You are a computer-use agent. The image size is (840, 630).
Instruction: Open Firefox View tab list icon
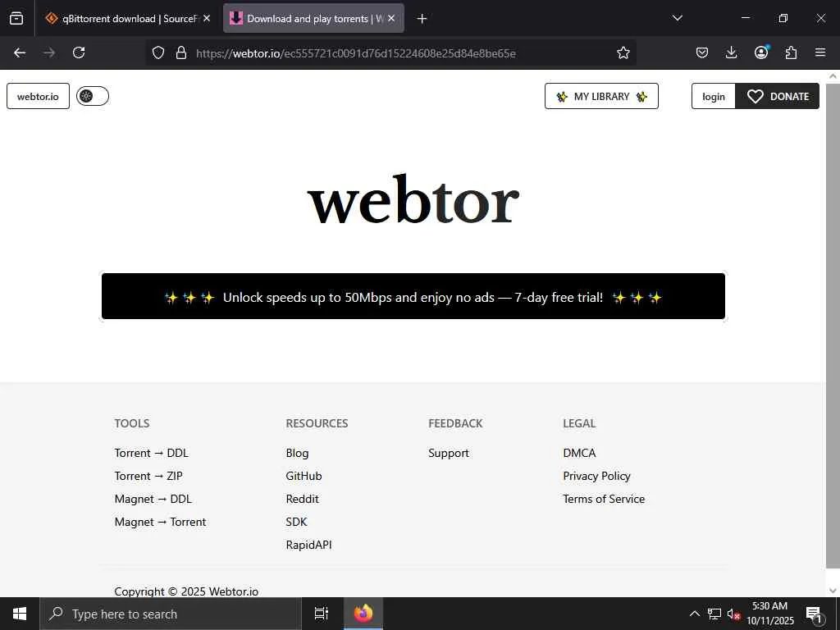coord(16,18)
